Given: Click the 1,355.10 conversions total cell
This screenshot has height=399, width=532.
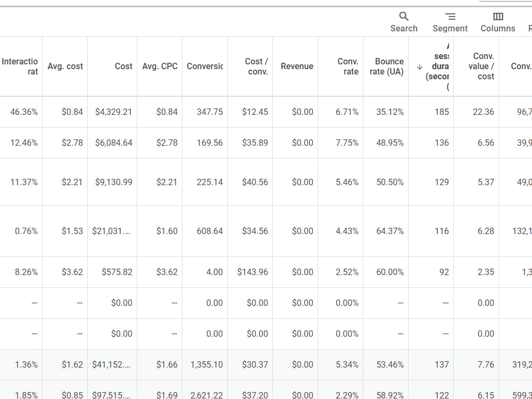Looking at the screenshot, I should tap(206, 365).
